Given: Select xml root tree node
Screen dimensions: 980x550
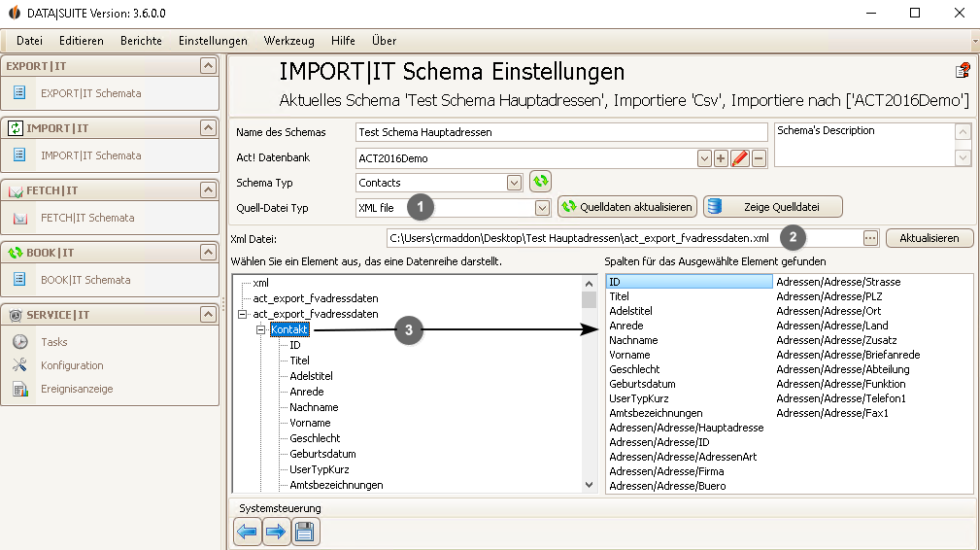Looking at the screenshot, I should click(x=260, y=283).
